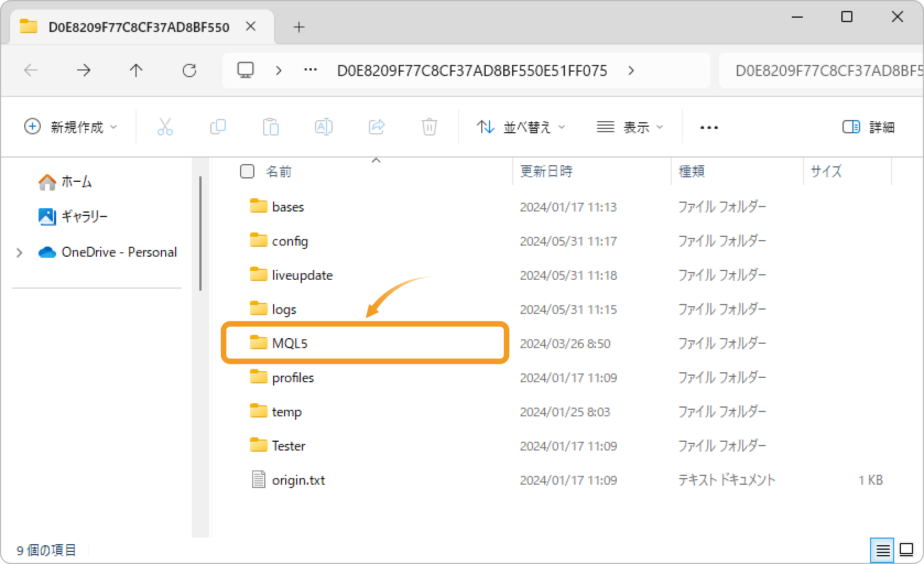
Task: Click the OneDrive cloud icon
Action: coord(47,252)
